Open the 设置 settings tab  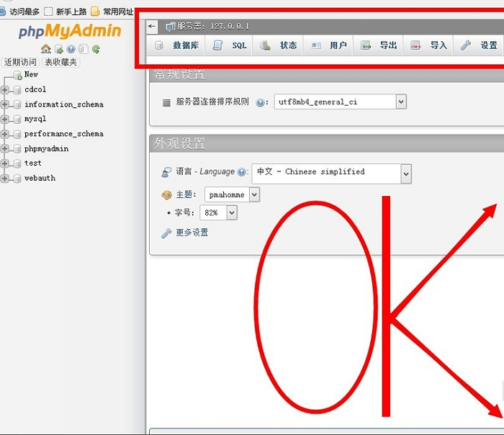[x=478, y=45]
